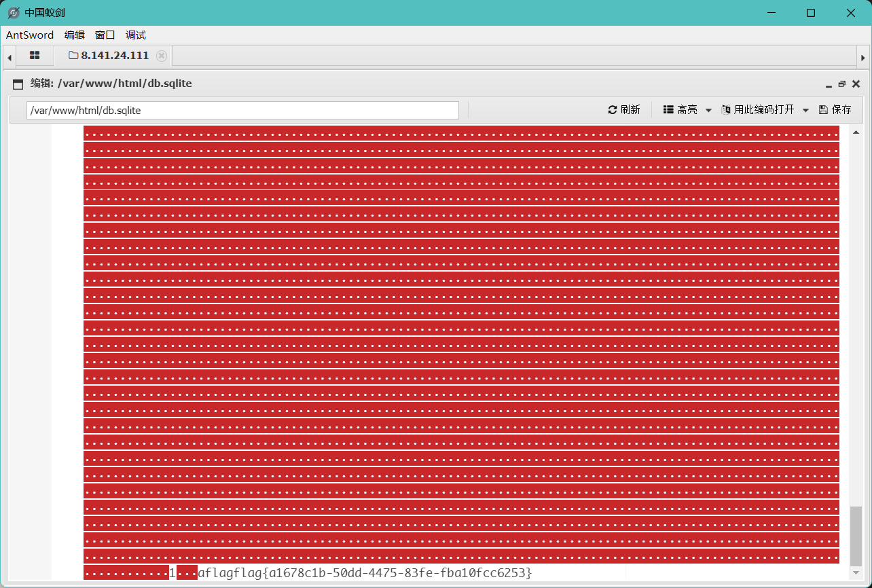
Task: Switch to the 8.141.24.111 tab
Action: point(115,56)
